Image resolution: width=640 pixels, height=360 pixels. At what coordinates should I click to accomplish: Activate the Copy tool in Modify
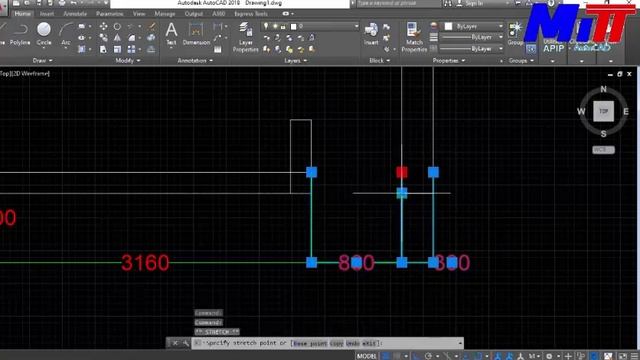(x=103, y=38)
